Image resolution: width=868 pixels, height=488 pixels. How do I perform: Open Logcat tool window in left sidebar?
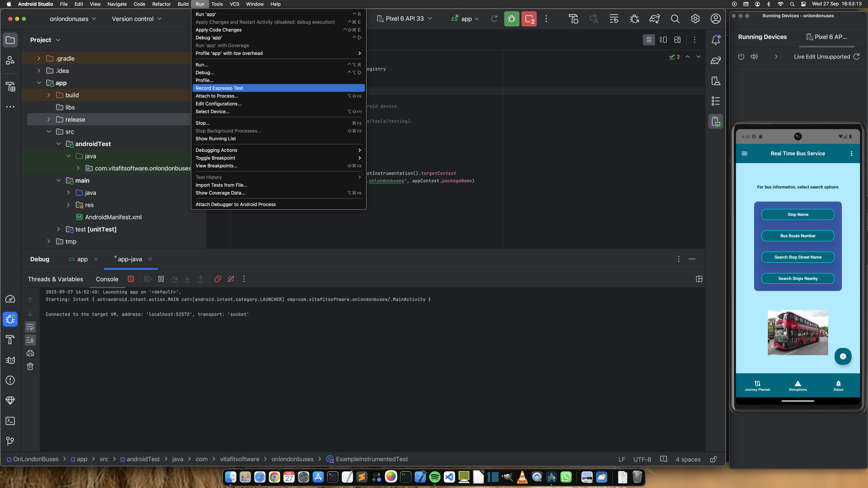point(10,360)
